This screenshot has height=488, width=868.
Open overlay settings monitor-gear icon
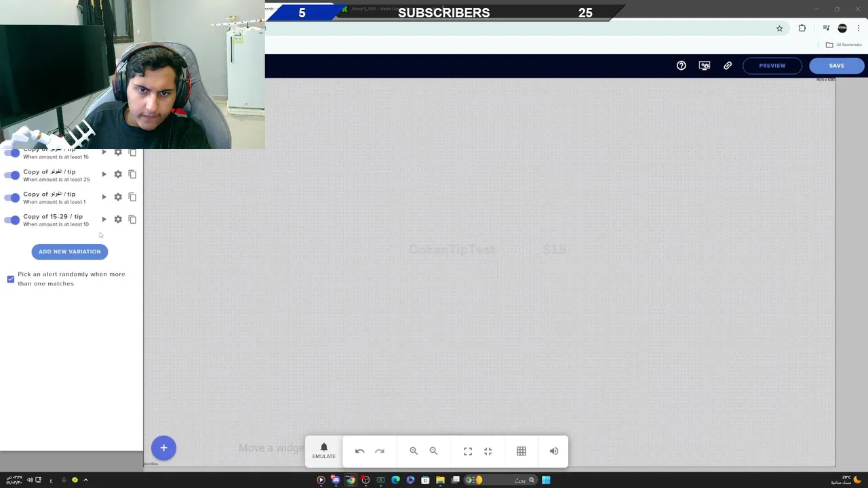click(x=705, y=66)
